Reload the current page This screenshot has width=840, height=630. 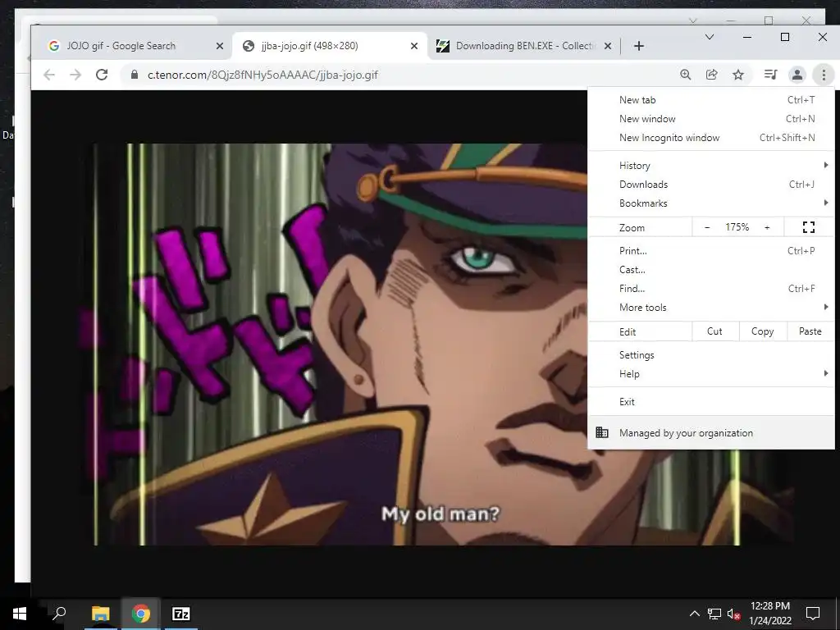pos(102,75)
